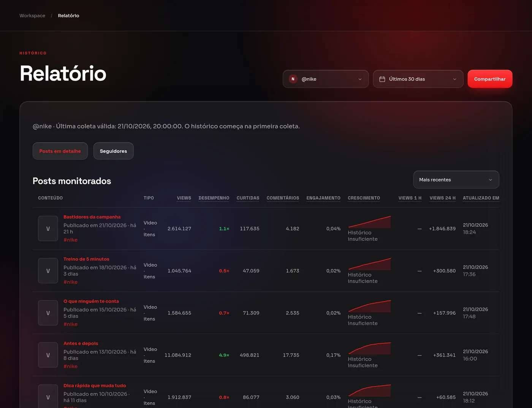Click the growth sparkline for Bastidores da campanha
The height and width of the screenshot is (408, 532).
pos(369,222)
